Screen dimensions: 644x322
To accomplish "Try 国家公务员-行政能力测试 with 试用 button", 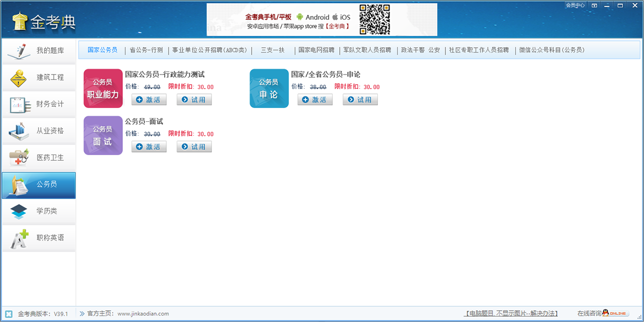I will pyautogui.click(x=194, y=100).
